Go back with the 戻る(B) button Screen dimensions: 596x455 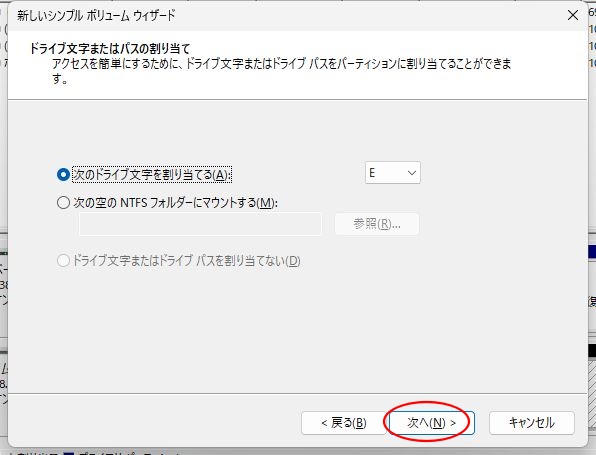click(344, 423)
